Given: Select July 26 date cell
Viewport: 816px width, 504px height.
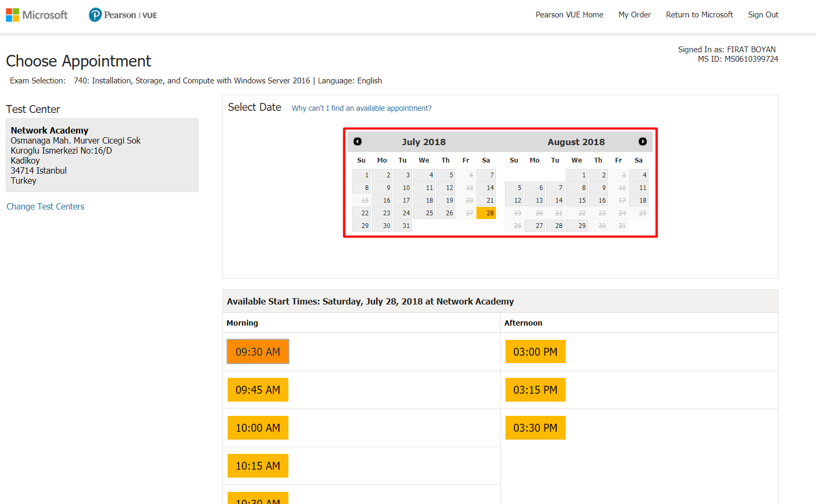Looking at the screenshot, I should 446,213.
